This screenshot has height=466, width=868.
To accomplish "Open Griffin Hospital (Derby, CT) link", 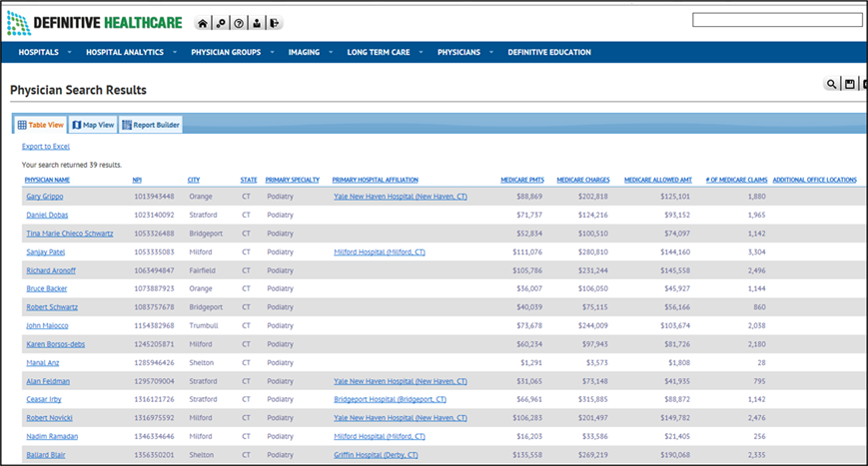I will point(376,455).
